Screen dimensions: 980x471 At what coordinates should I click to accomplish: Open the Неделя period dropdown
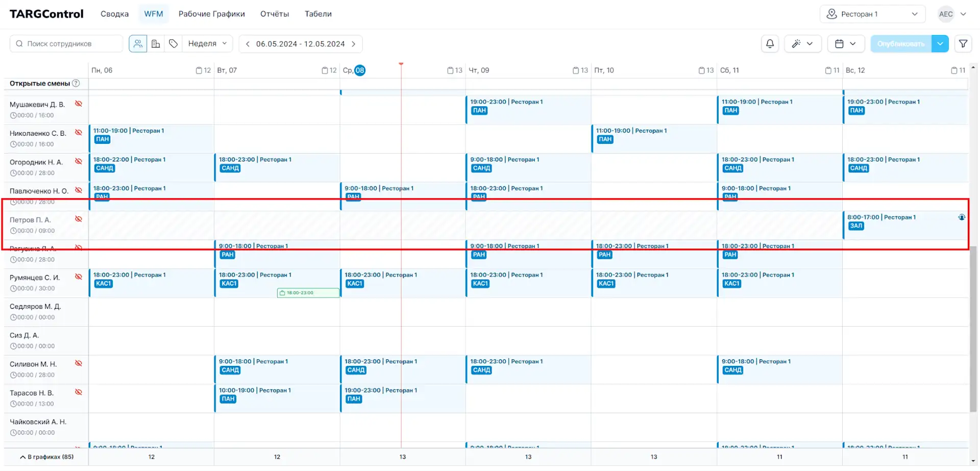point(207,44)
